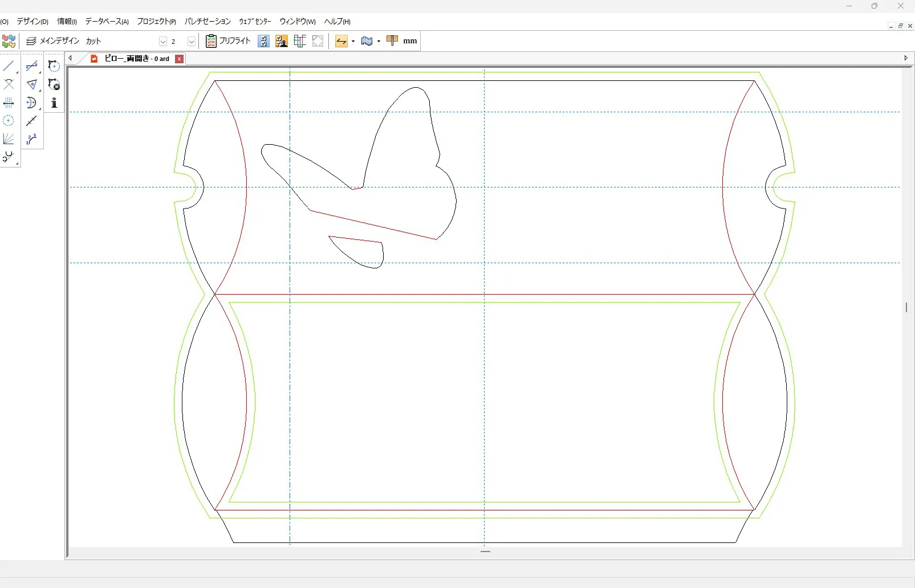Click the triangle rotate tool icon
Screen dimensions: 915x588
[31, 85]
